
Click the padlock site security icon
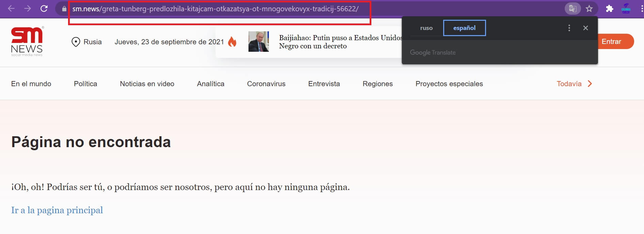[x=64, y=9]
